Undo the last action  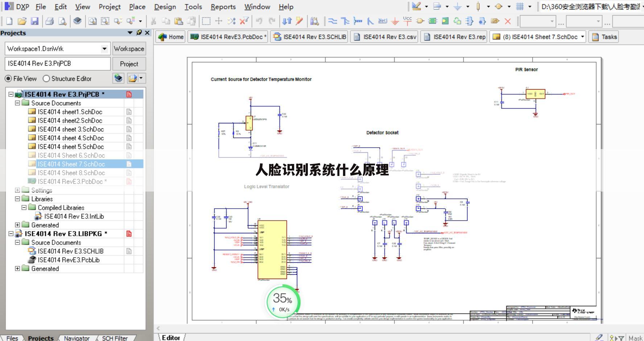tap(259, 21)
